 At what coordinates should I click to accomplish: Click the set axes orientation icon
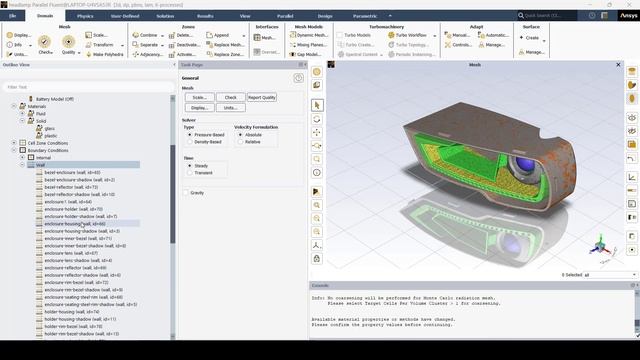[x=317, y=245]
